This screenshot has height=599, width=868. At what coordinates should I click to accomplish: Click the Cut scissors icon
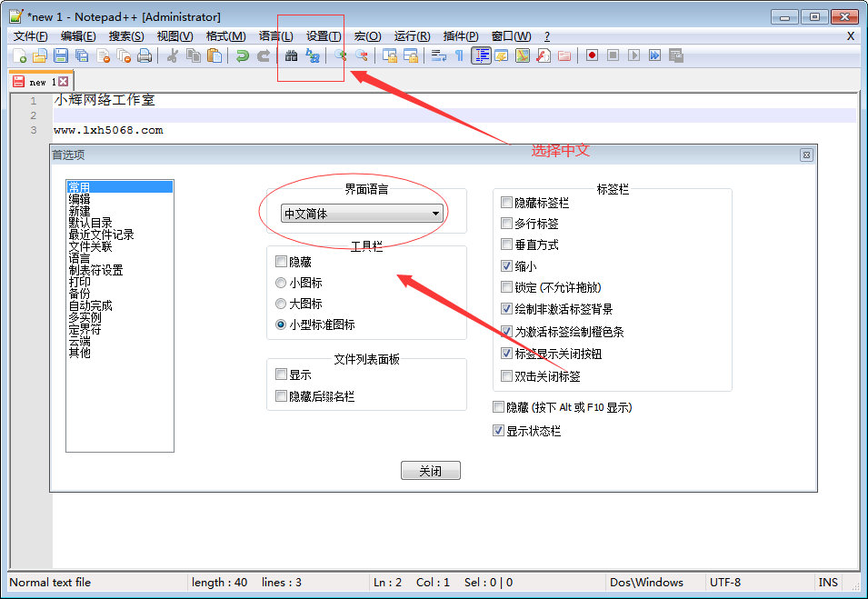172,55
